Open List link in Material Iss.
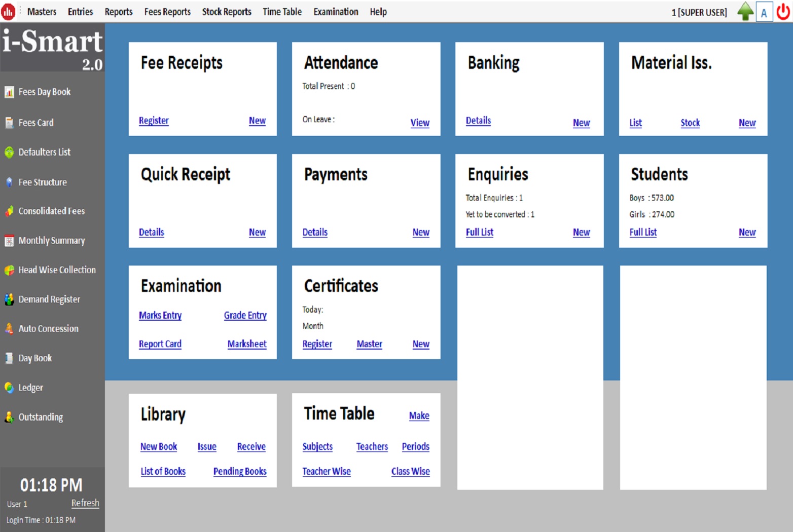Screen dimensions: 793x532 pyautogui.click(x=636, y=123)
